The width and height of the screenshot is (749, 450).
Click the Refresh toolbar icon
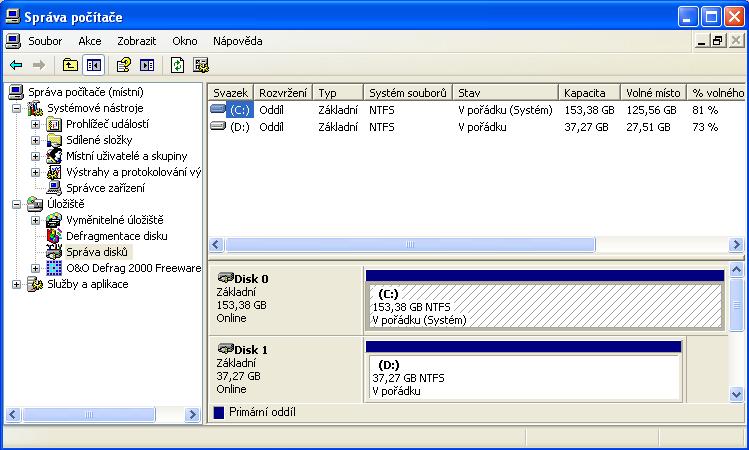[x=178, y=64]
